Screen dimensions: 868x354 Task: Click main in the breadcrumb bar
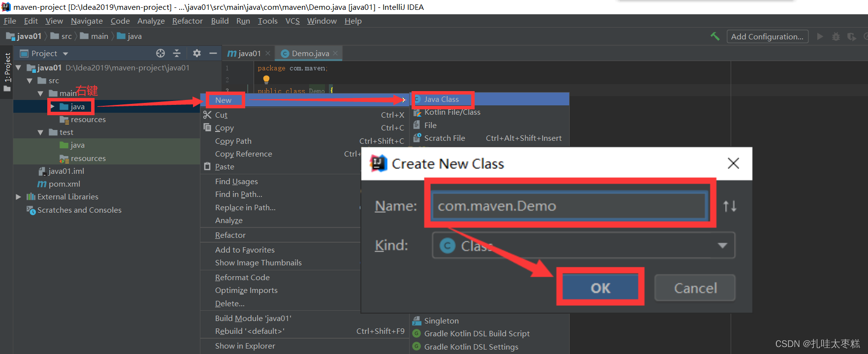(x=94, y=36)
